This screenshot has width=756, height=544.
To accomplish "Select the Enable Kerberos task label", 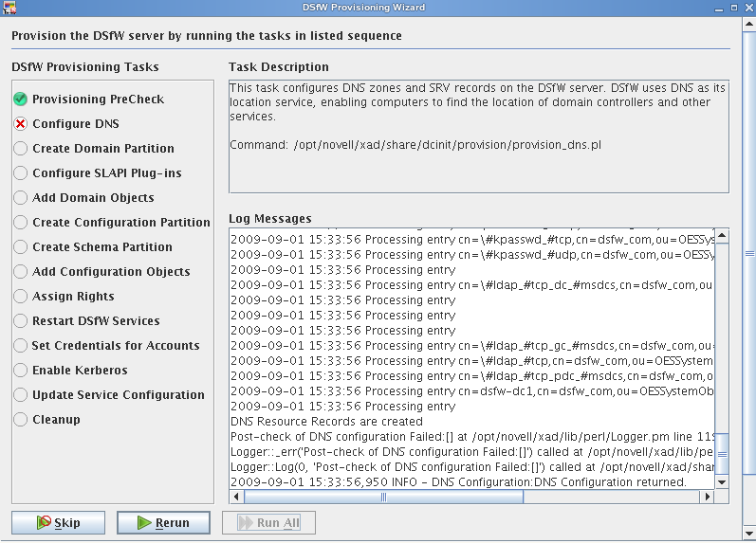I will point(80,370).
